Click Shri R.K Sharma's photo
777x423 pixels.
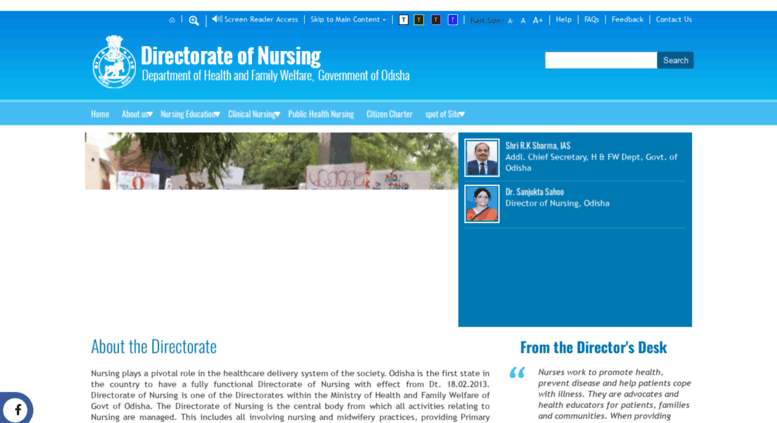coord(482,158)
